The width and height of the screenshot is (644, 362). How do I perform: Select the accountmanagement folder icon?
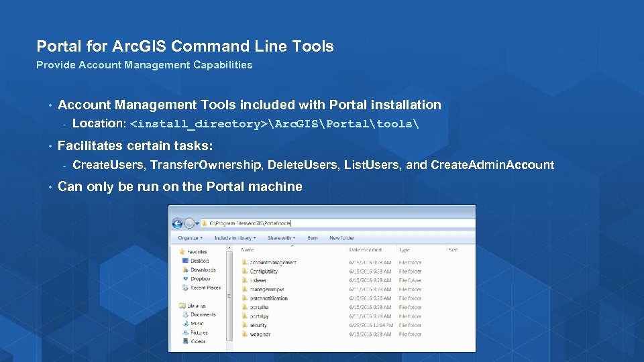245,262
